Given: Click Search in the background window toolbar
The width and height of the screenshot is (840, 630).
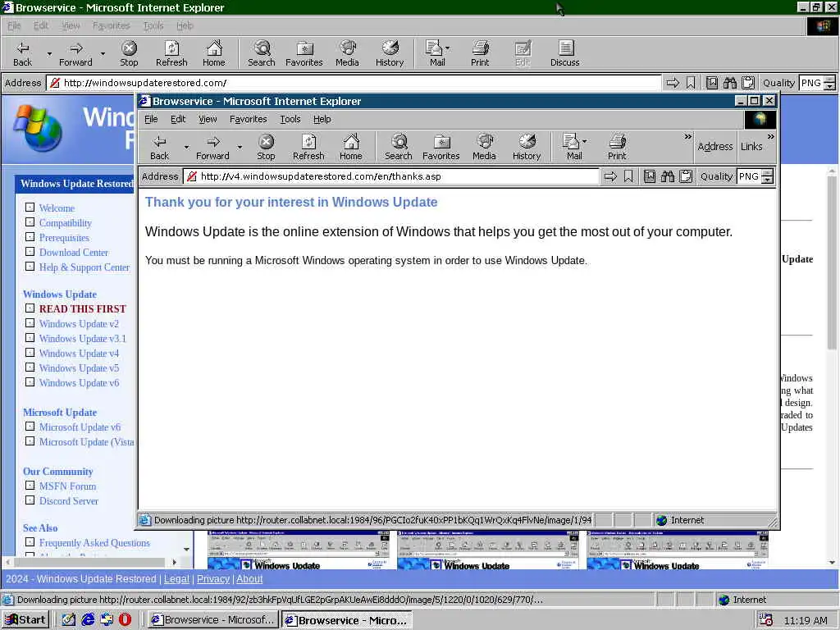Looking at the screenshot, I should pos(262,54).
